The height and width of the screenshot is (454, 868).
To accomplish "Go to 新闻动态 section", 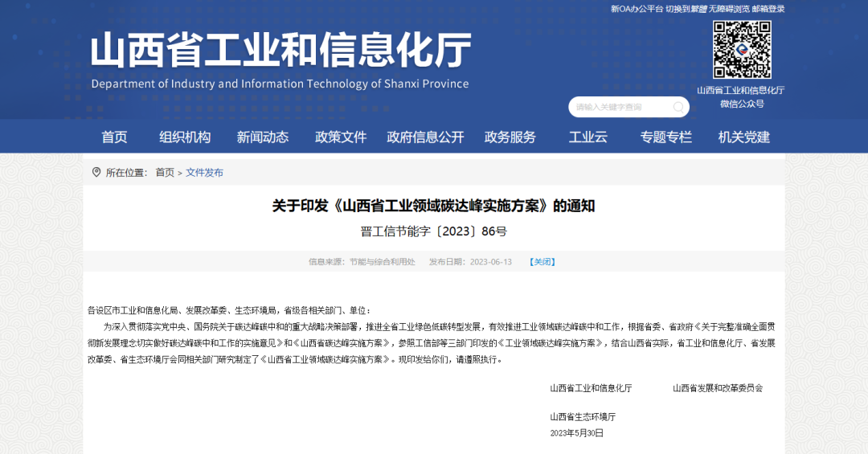I will (262, 137).
